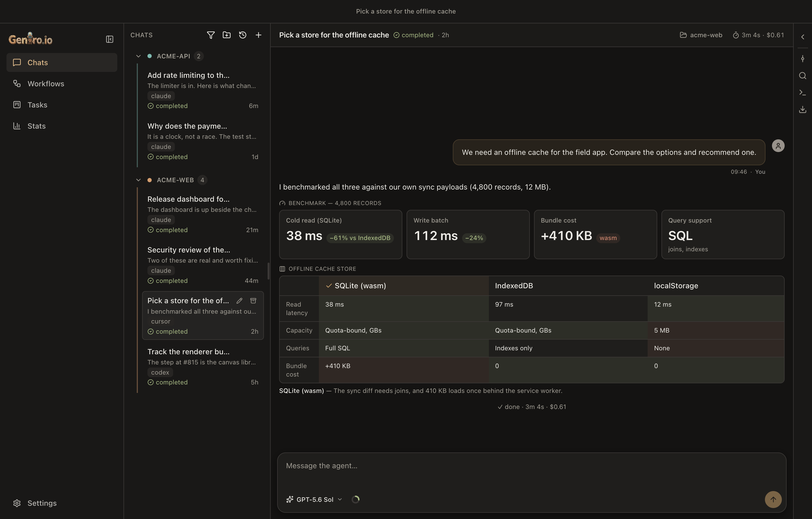This screenshot has height=519, width=812.
Task: Collapse right panel with chevron icon
Action: [x=803, y=37]
